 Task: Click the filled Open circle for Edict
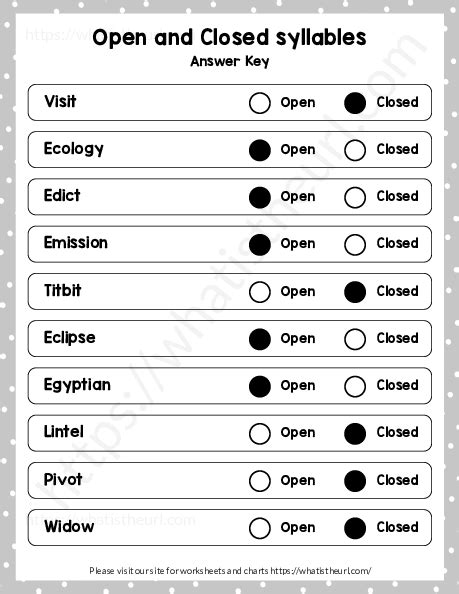point(260,197)
